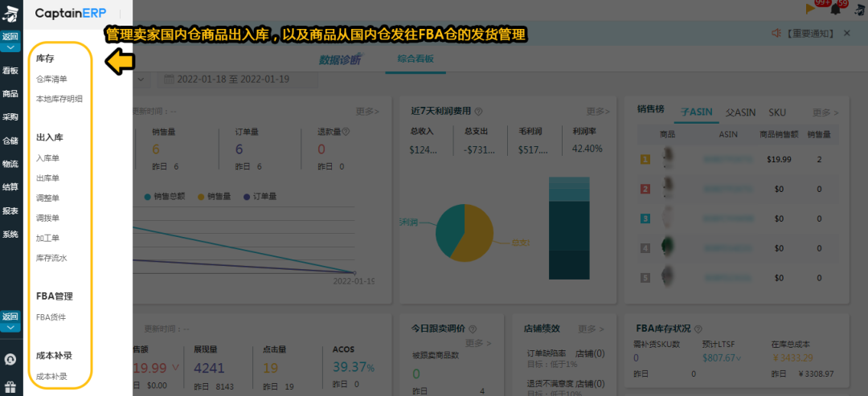Click 更多> in the 销售榜 card
This screenshot has width=868, height=396.
click(825, 112)
